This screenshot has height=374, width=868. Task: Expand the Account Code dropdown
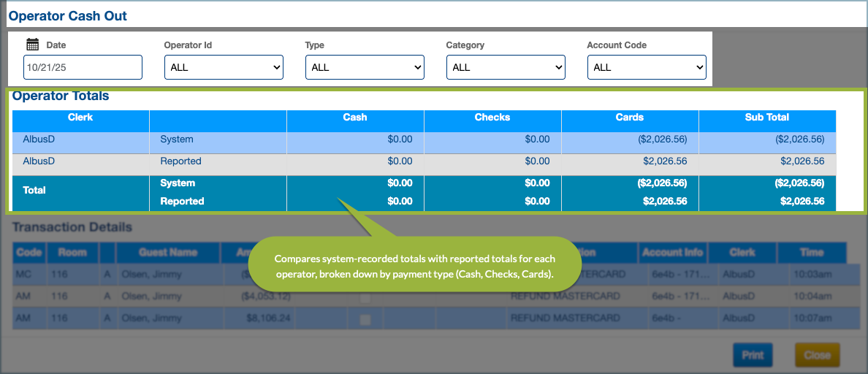pos(646,67)
